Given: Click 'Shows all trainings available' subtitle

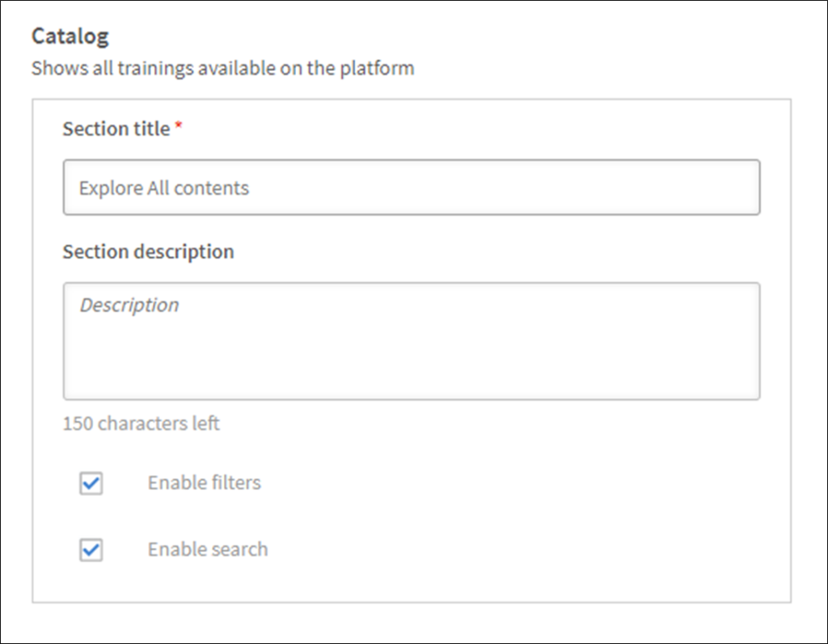Looking at the screenshot, I should tap(222, 68).
